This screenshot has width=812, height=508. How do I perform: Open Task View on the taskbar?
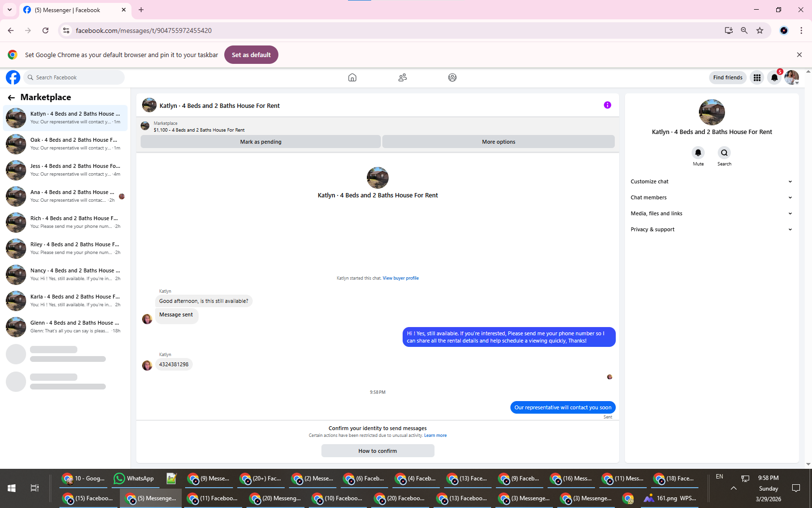click(x=35, y=488)
